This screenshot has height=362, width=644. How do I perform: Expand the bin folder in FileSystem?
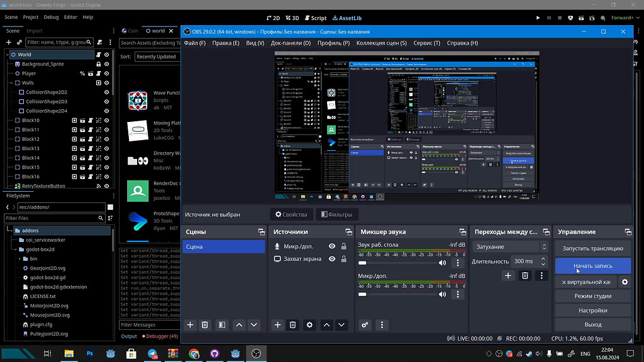19,258
